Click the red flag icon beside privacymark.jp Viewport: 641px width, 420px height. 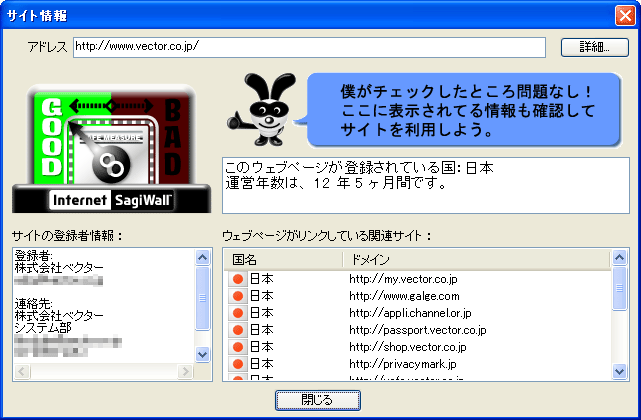[x=238, y=364]
